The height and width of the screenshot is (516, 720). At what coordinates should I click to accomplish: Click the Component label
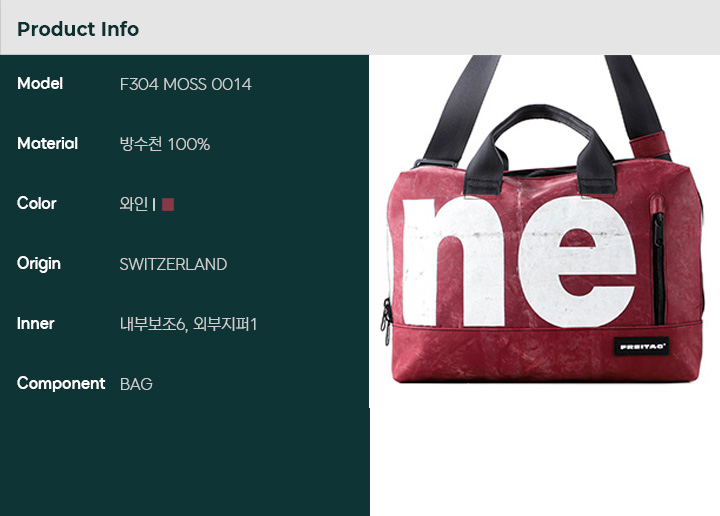point(61,384)
